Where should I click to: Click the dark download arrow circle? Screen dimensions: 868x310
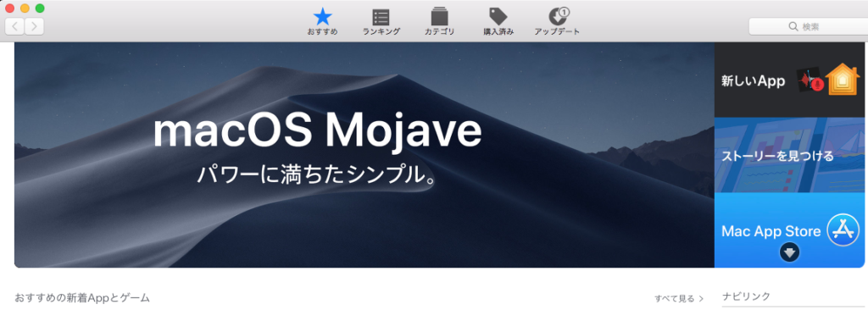coord(789,253)
